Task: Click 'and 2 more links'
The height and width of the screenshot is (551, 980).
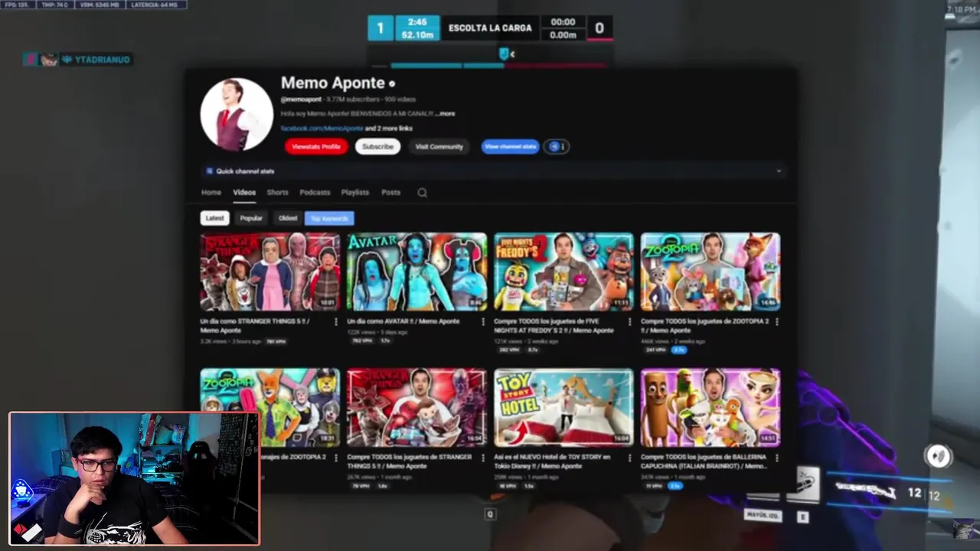Action: (x=389, y=129)
